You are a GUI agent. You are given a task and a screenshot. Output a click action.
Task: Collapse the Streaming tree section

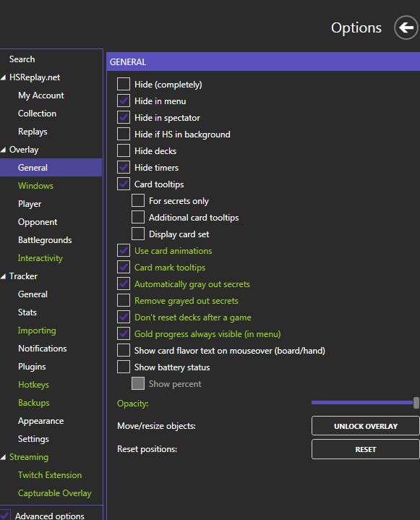4,457
